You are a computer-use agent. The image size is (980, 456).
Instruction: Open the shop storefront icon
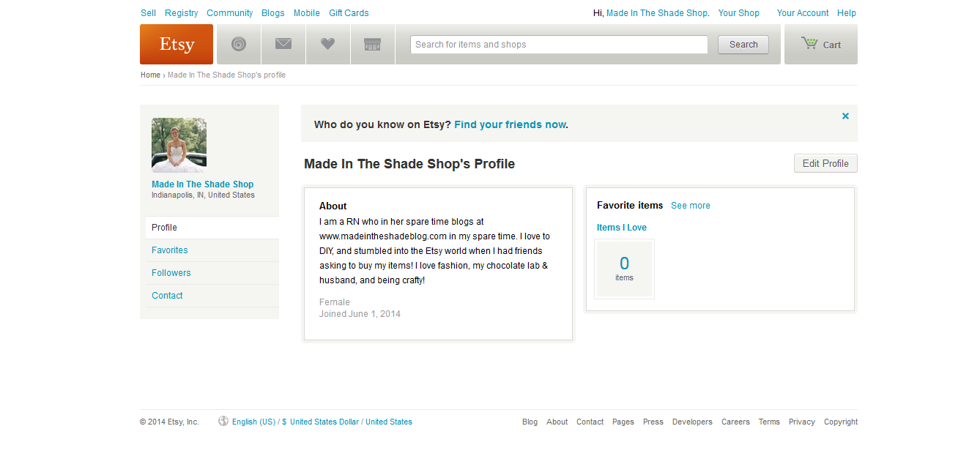click(x=372, y=45)
